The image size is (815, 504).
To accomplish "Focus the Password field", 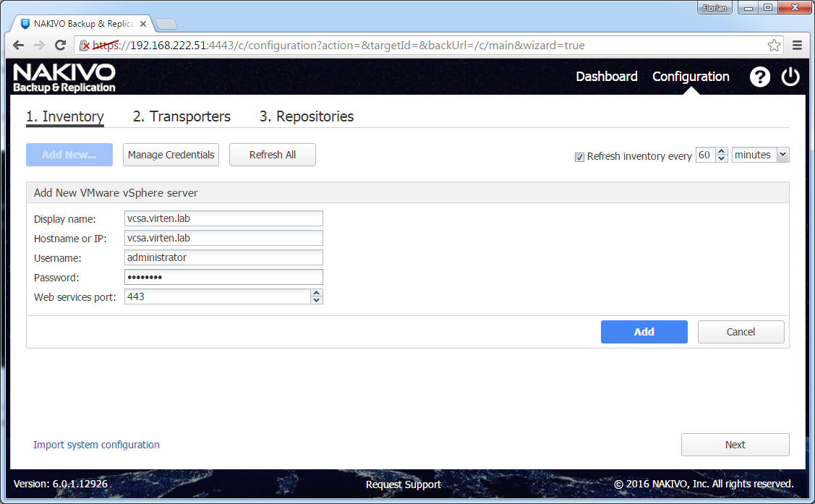I will (223, 277).
